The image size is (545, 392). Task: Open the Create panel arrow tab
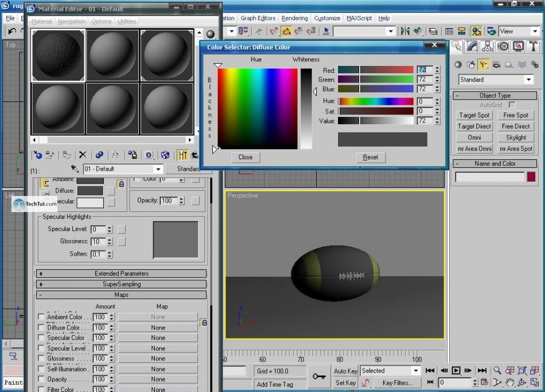tap(457, 46)
